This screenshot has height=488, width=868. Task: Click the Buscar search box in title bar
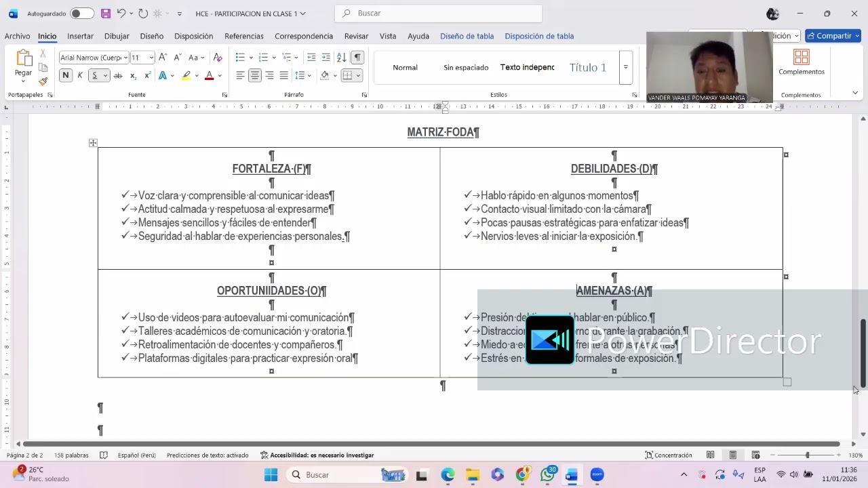pyautogui.click(x=438, y=14)
